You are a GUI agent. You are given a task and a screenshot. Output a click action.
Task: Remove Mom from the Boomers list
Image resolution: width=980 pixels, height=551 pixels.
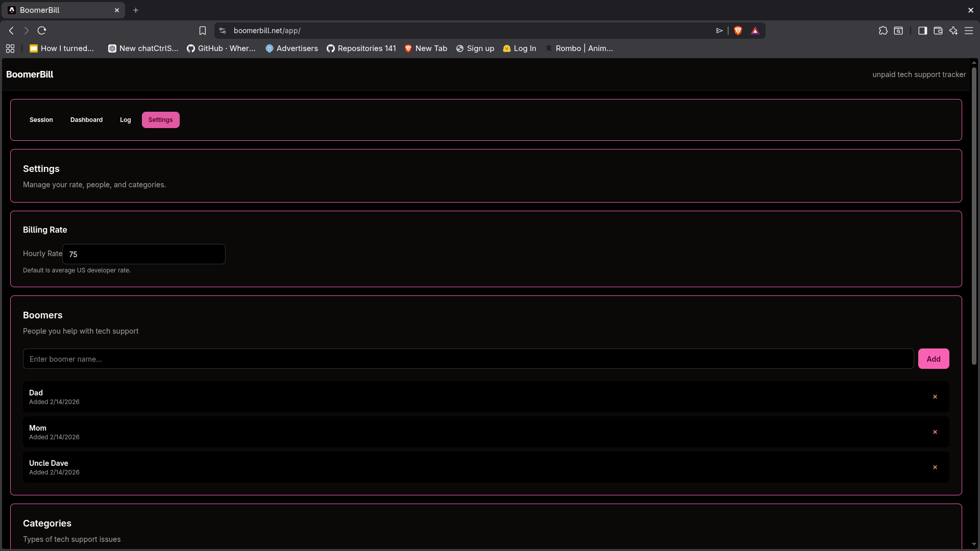tap(935, 432)
